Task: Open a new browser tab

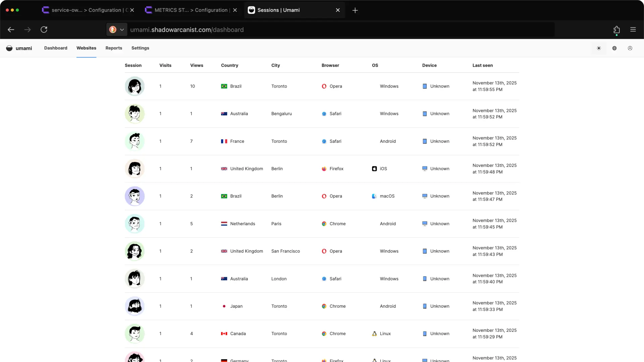Action: pyautogui.click(x=355, y=10)
